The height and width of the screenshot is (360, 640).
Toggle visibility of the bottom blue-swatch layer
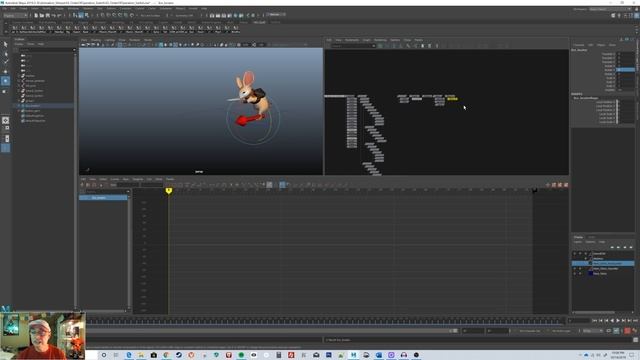coord(575,273)
